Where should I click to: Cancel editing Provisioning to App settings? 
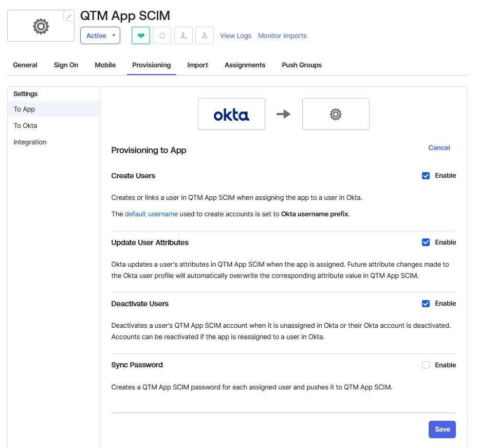click(x=439, y=147)
